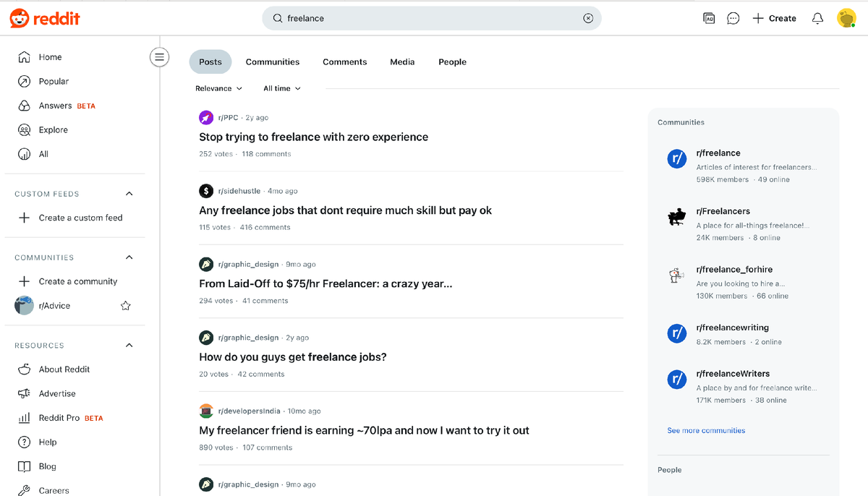This screenshot has width=868, height=496.
Task: Open r/Freelancers community icon in right panel
Action: 676,217
